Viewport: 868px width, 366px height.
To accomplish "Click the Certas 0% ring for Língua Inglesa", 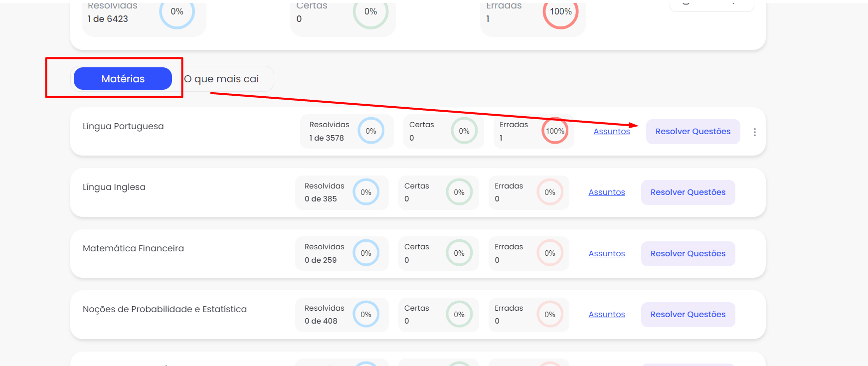I will tap(459, 192).
